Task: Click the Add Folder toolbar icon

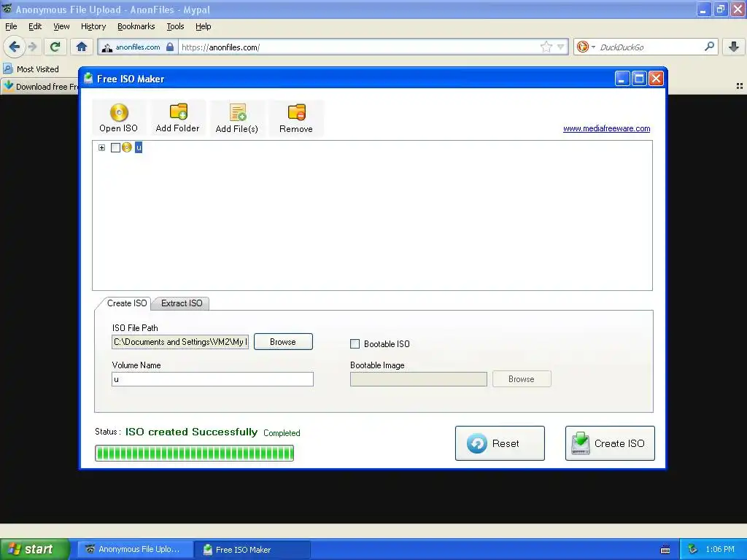Action: pos(178,112)
